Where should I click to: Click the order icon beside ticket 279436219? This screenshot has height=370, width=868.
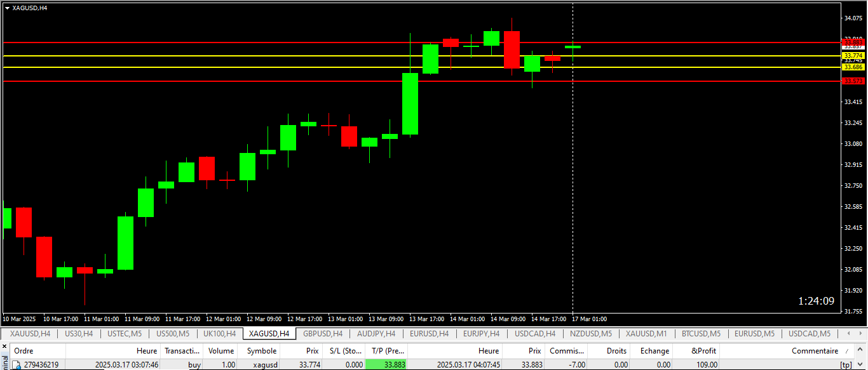(17, 365)
